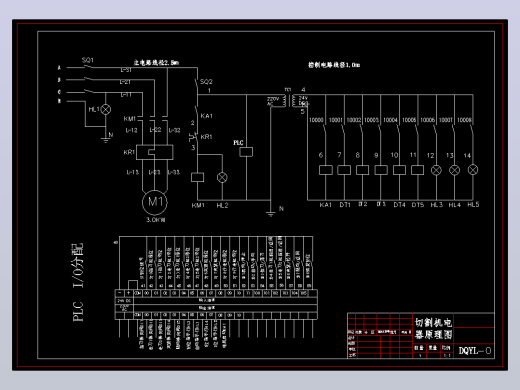Click the M1 motor circle symbol
Image resolution: width=520 pixels, height=390 pixels.
click(x=155, y=202)
